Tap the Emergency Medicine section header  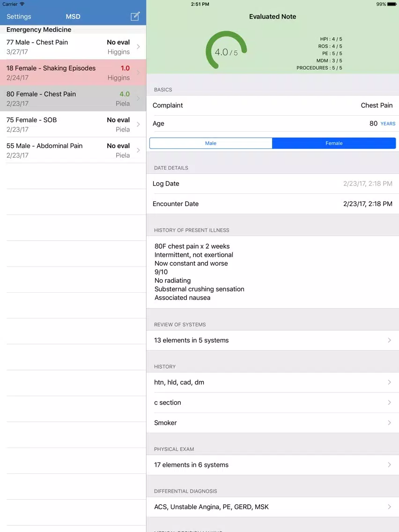[39, 30]
